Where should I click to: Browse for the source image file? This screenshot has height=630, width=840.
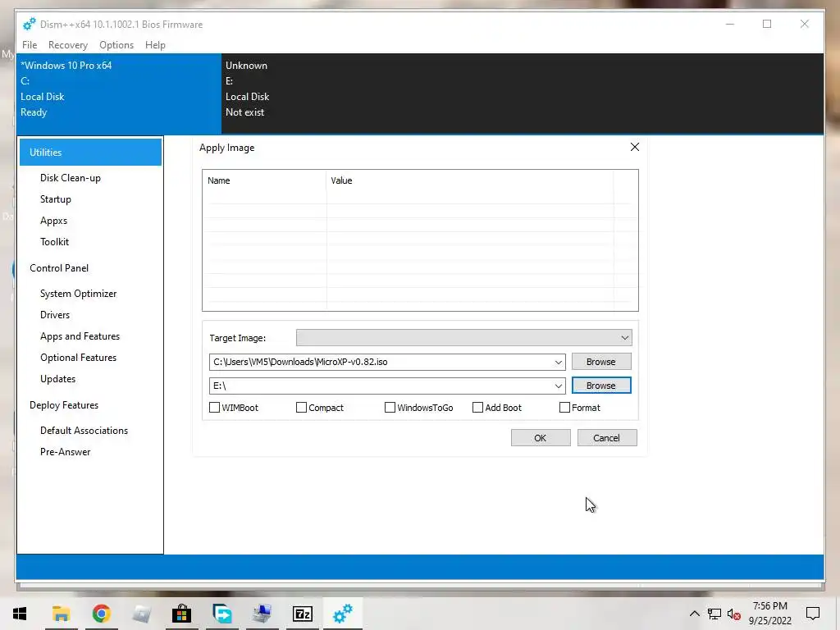click(601, 362)
